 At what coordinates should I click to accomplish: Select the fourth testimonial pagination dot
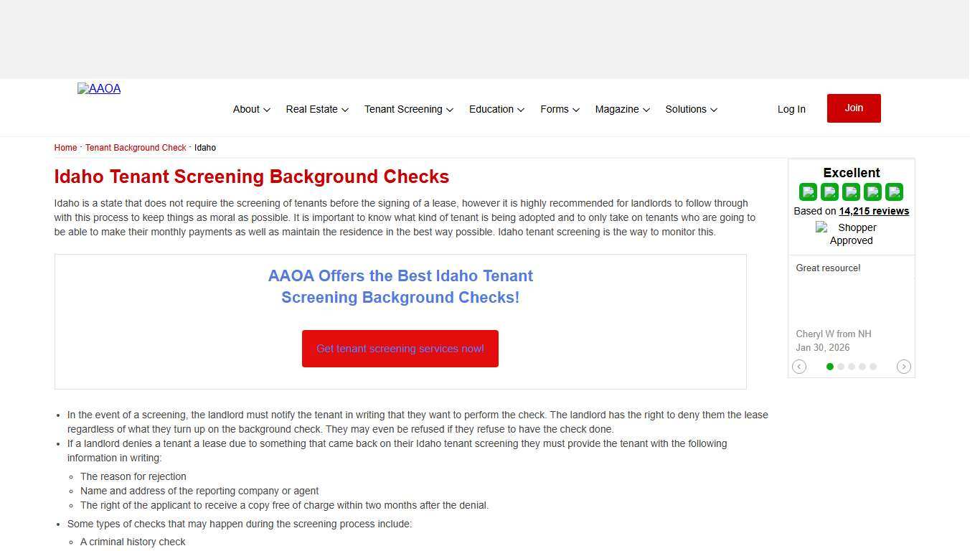[x=862, y=367]
